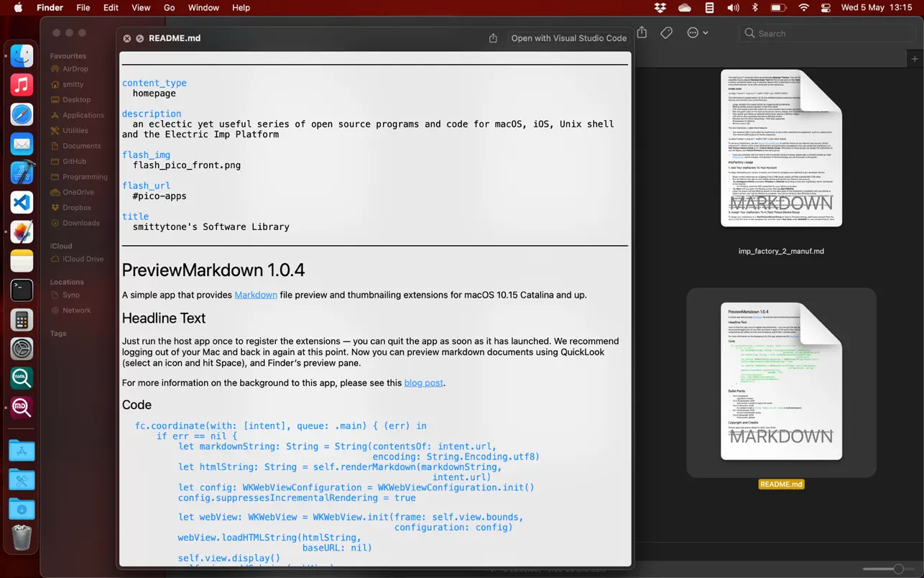Click the Share icon in Quick Look header
This screenshot has height=578, width=924.
(493, 38)
